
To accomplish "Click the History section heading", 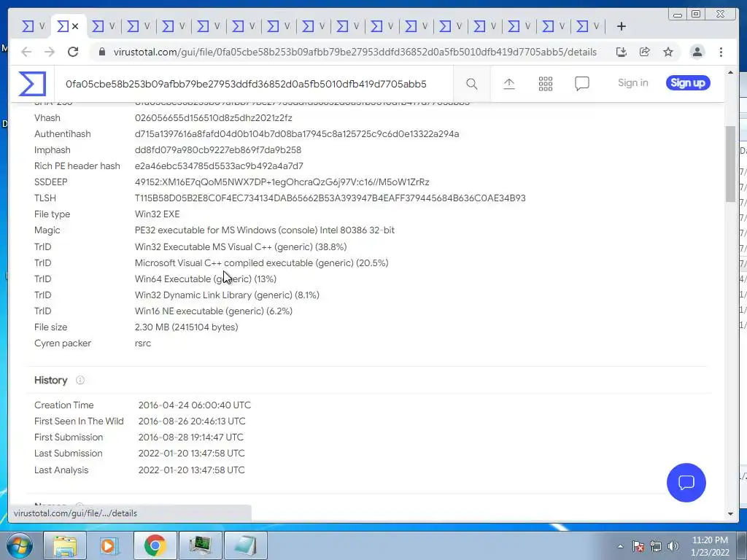I will [x=50, y=380].
